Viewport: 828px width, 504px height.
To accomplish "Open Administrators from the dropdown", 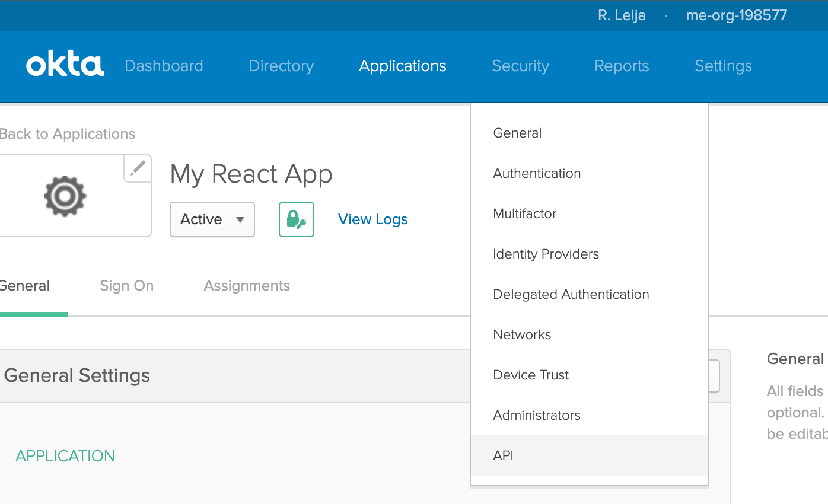I will point(536,415).
